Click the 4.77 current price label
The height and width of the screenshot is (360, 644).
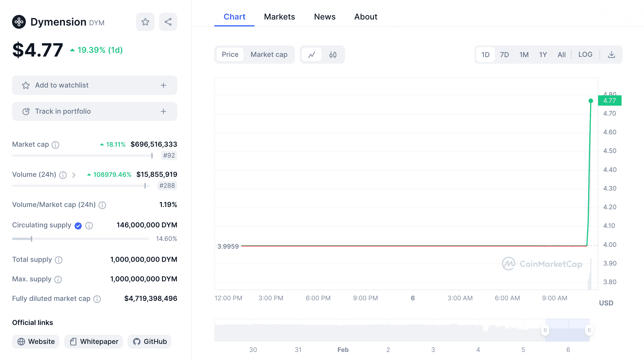(x=610, y=100)
